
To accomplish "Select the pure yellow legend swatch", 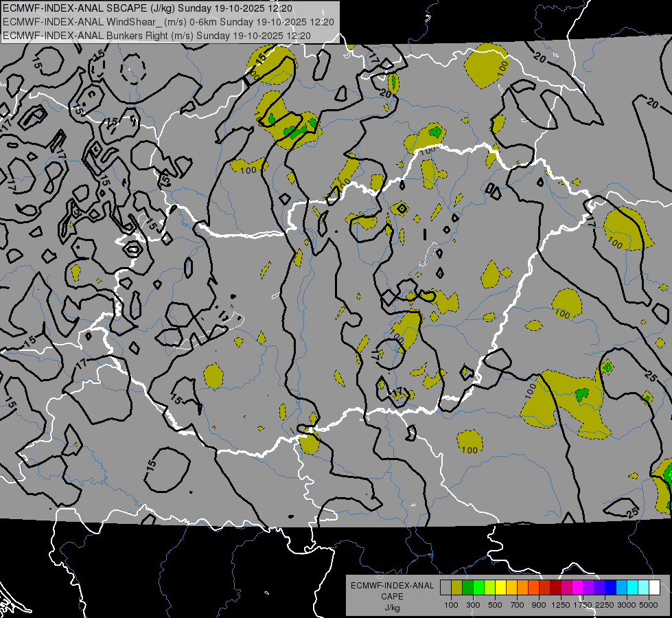I will pyautogui.click(x=501, y=588).
